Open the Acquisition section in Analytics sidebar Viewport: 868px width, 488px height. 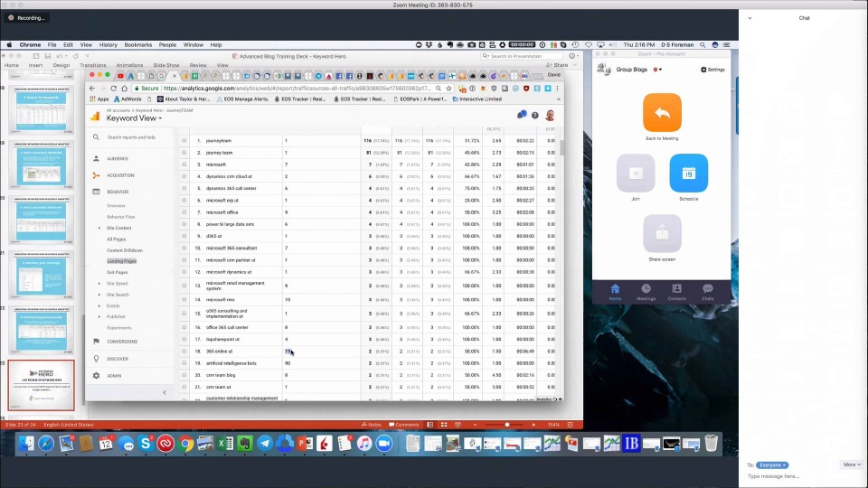120,175
